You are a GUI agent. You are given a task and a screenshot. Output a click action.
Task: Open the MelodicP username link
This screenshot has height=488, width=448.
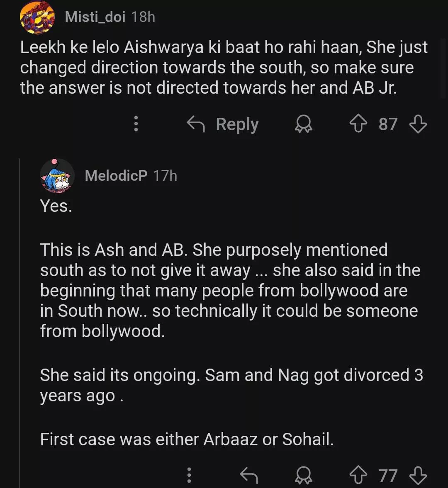[x=116, y=175]
